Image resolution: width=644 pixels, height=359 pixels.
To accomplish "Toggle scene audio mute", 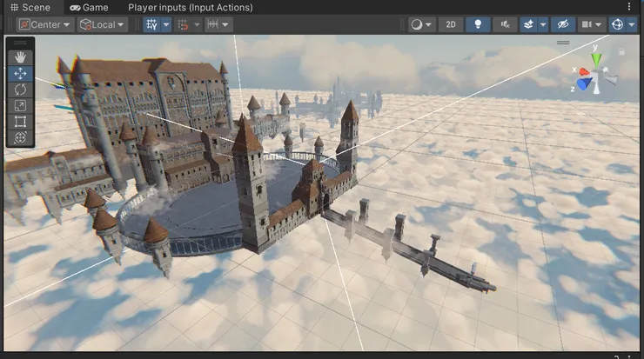I will [x=504, y=24].
